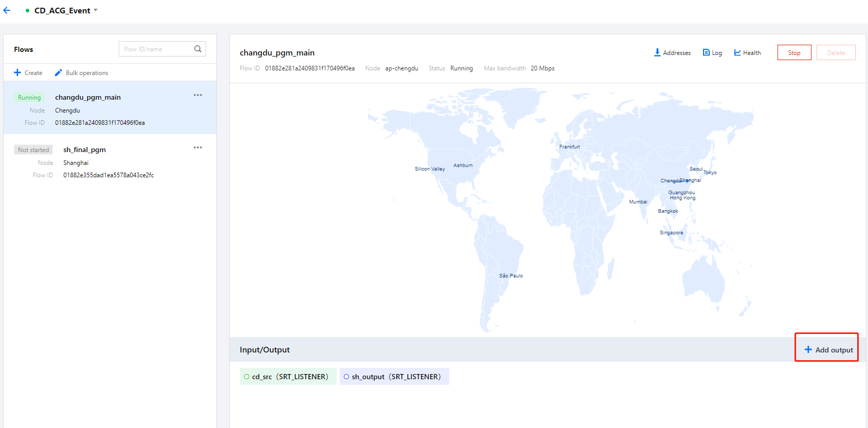The height and width of the screenshot is (428, 868).
Task: Select the changdu_pgm_main flow item
Action: 88,97
